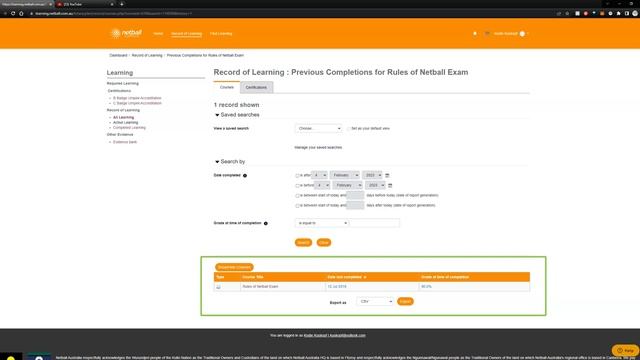
Task: Switch to the Certifications tab
Action: [x=256, y=87]
